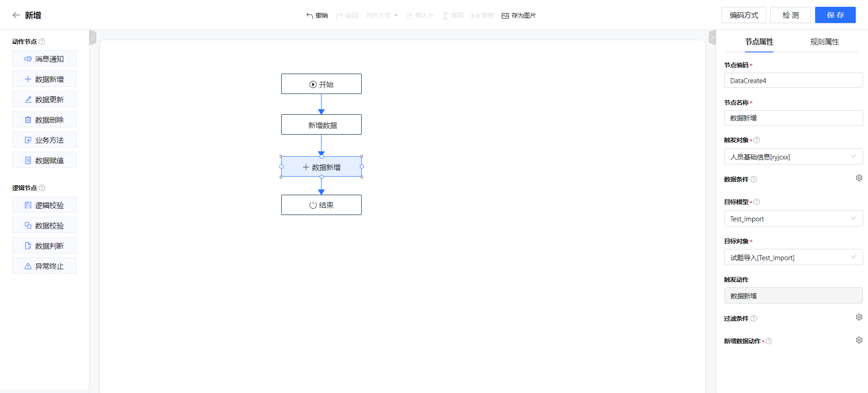Click help icon beside 逻辑节点
The width and height of the screenshot is (868, 393).
(42, 188)
